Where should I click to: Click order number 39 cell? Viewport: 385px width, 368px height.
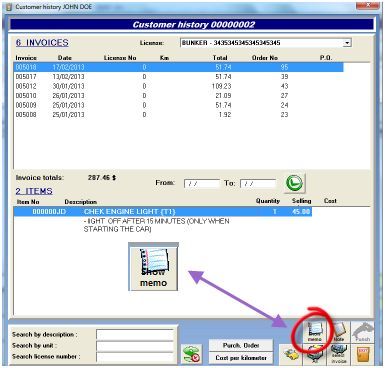[284, 77]
